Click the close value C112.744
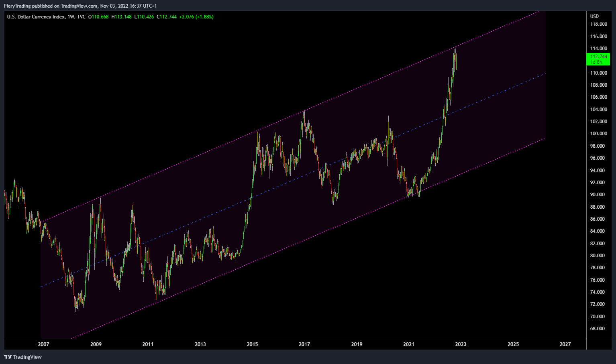This screenshot has width=616, height=364. tap(167, 17)
